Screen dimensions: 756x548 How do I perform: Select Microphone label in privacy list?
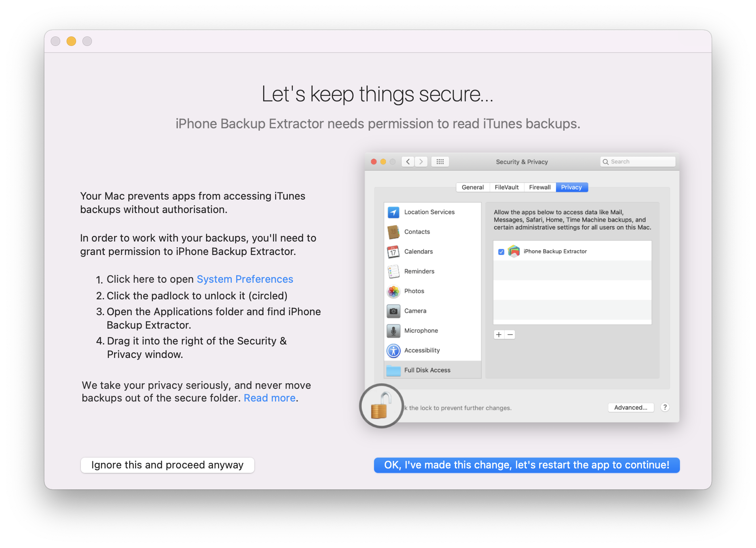pos(421,331)
